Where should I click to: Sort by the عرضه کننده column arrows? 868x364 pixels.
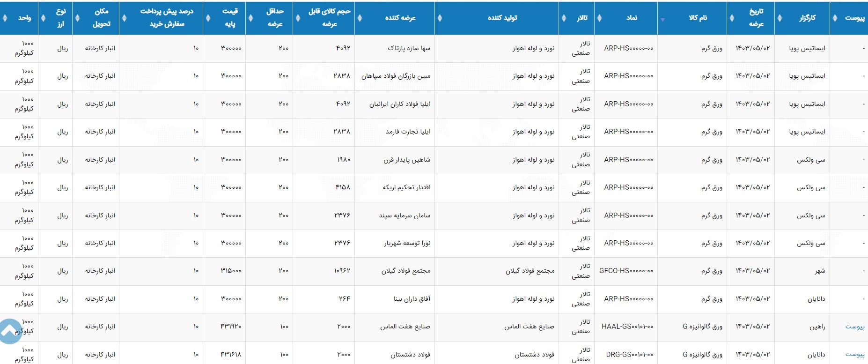[360, 18]
